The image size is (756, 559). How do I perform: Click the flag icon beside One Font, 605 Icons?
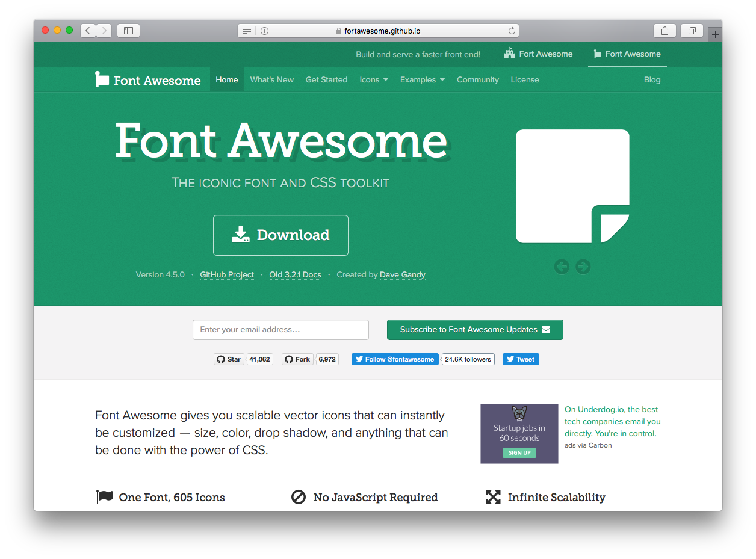104,496
